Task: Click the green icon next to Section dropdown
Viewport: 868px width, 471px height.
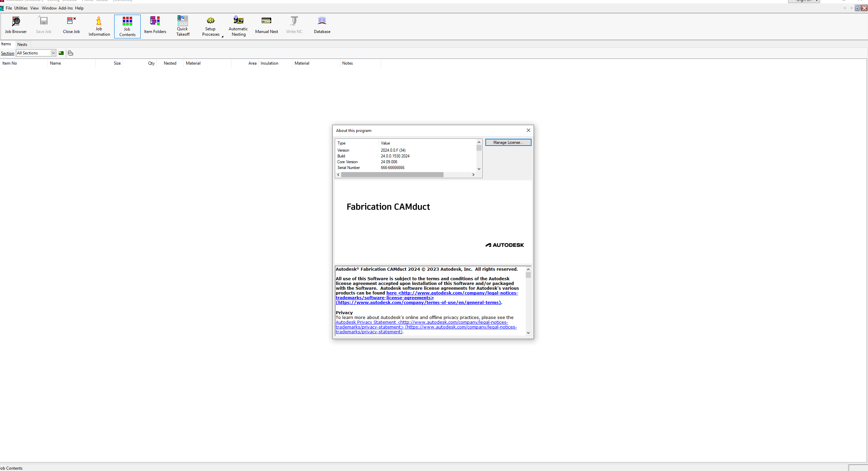Action: pyautogui.click(x=61, y=53)
